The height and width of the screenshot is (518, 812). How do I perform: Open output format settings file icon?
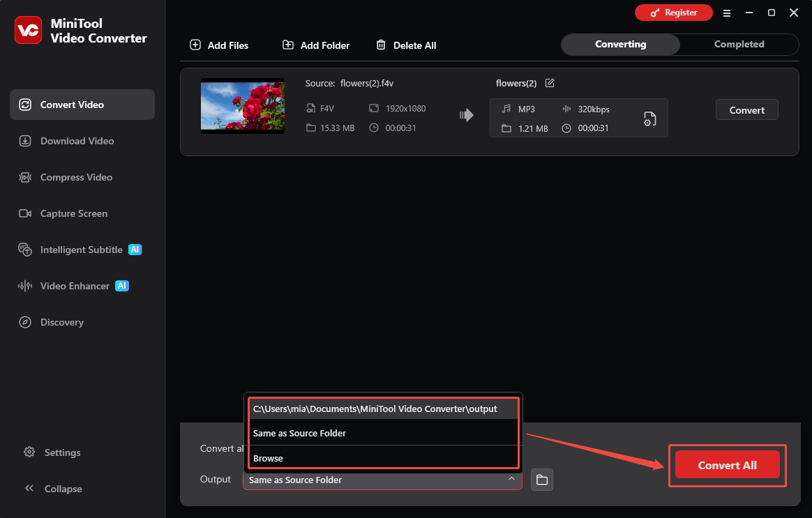pos(649,119)
